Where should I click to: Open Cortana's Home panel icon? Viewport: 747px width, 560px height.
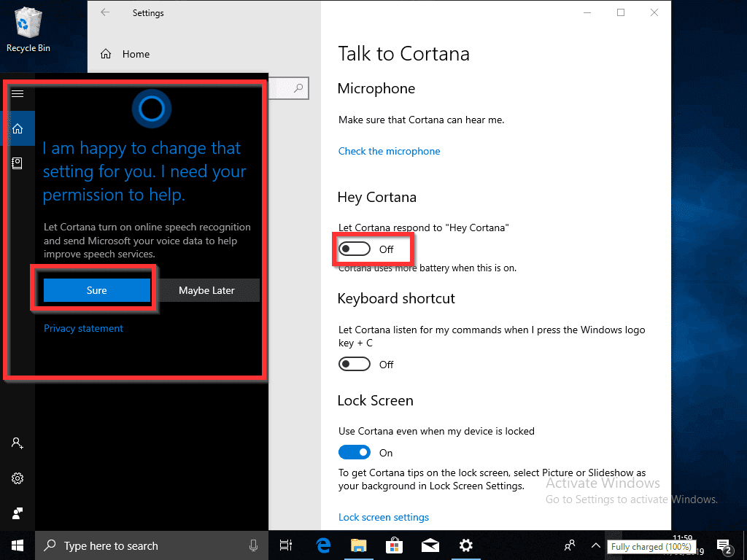[18, 128]
